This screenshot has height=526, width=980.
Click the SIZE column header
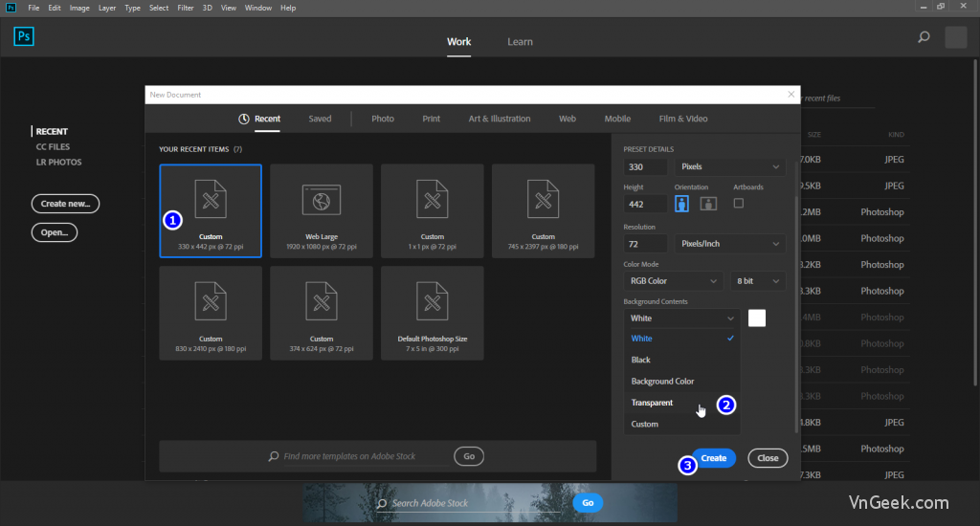point(814,134)
